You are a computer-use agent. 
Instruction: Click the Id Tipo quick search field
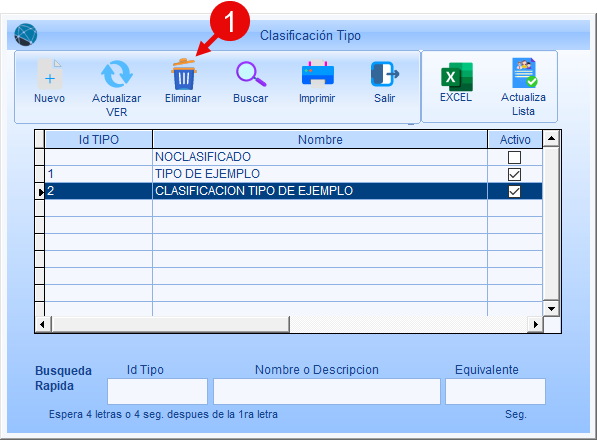point(157,391)
